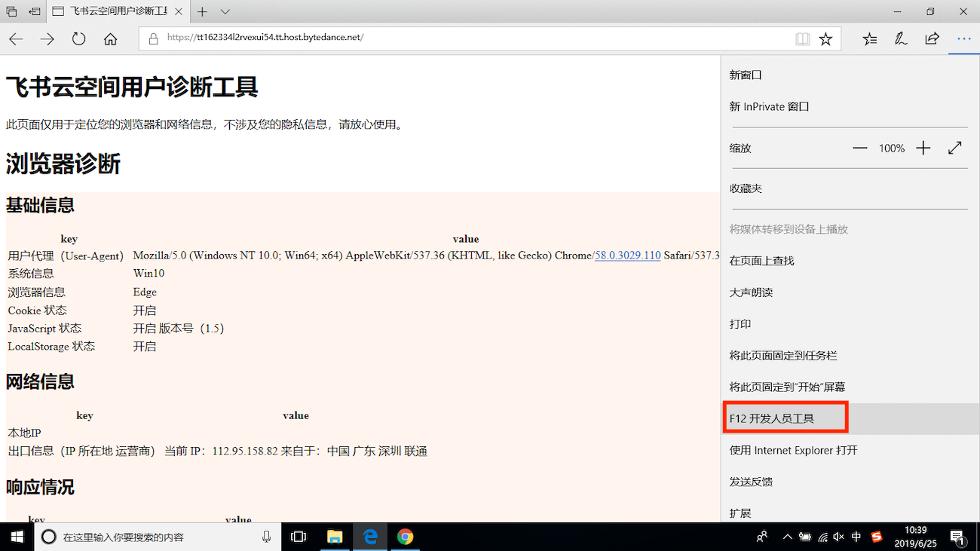This screenshot has width=980, height=551.
Task: Select 新窗口 menu item
Action: point(850,75)
